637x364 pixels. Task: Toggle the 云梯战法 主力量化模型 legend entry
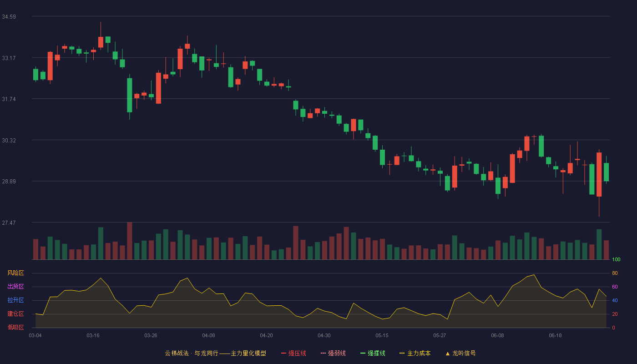[x=215, y=353]
